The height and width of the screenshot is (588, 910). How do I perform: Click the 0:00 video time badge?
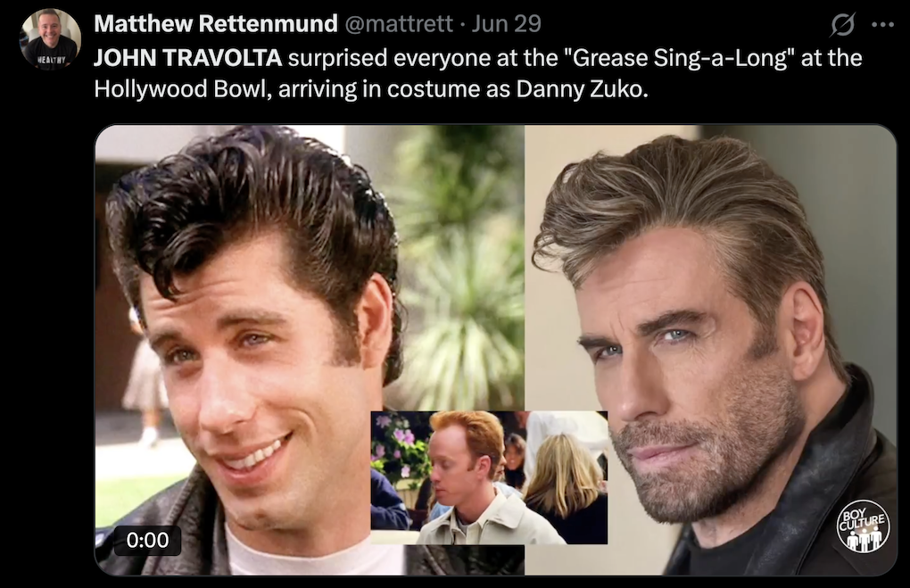[147, 540]
